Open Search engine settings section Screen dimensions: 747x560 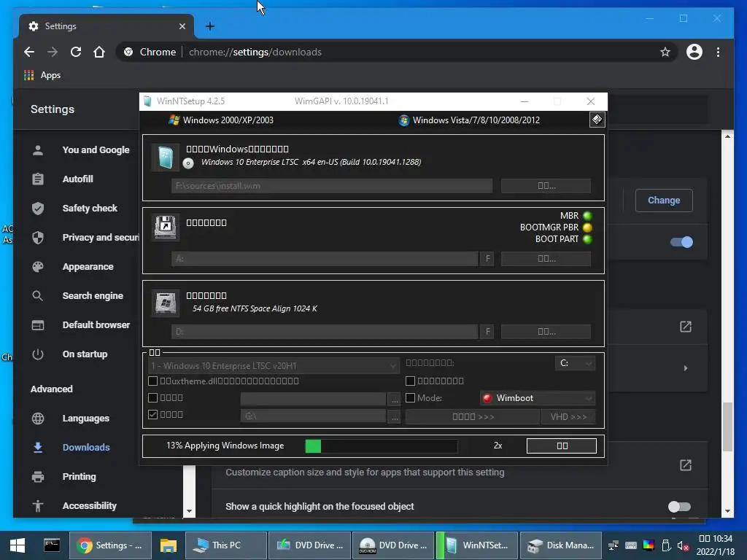click(x=93, y=296)
